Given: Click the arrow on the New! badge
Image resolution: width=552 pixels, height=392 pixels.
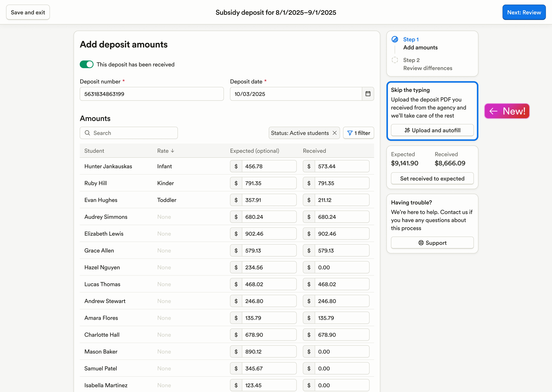Looking at the screenshot, I should pos(493,111).
